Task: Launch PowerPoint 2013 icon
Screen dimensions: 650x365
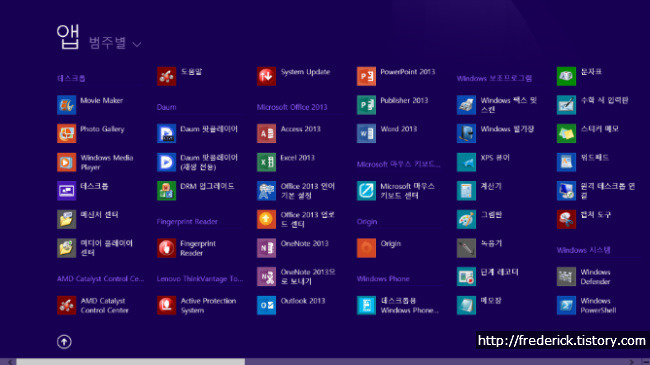Action: pyautogui.click(x=366, y=76)
